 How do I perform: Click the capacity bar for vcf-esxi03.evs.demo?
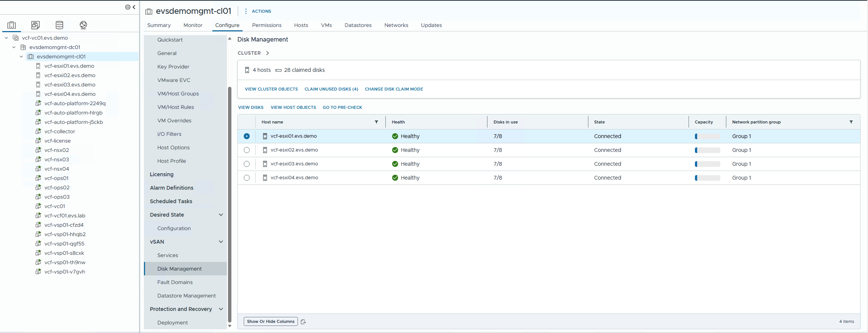[x=707, y=164]
